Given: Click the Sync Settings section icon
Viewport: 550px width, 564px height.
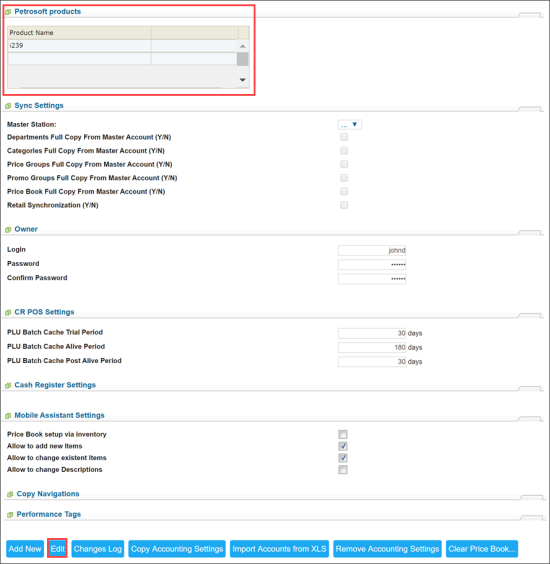Looking at the screenshot, I should point(8,106).
